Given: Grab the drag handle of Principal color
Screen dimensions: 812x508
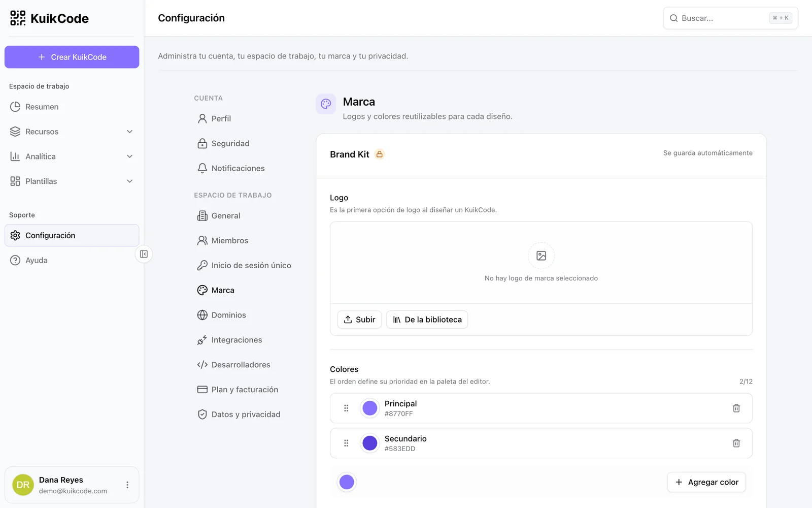Looking at the screenshot, I should (346, 408).
